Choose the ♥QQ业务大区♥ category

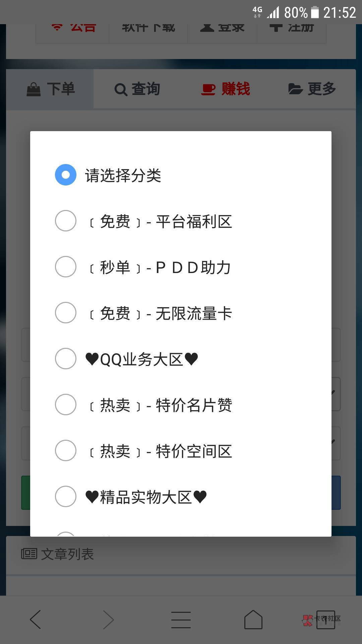click(x=66, y=359)
